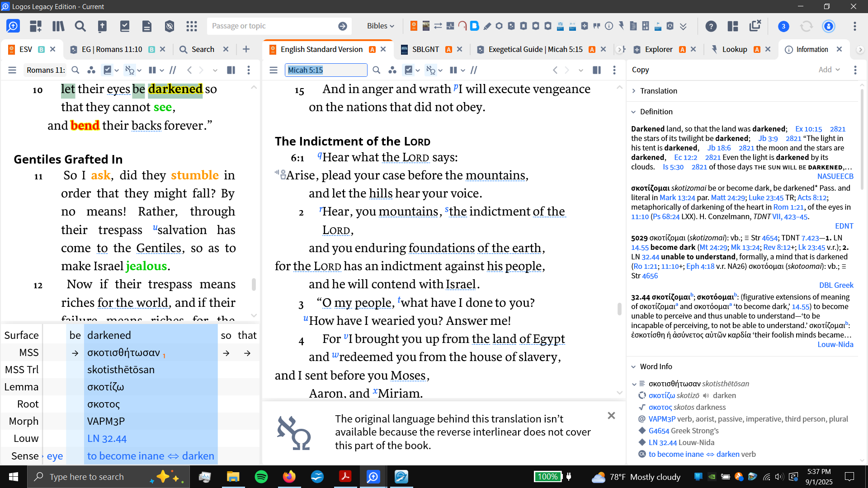Close the reverse interlinear notice banner
This screenshot has width=868, height=488.
coord(611,416)
